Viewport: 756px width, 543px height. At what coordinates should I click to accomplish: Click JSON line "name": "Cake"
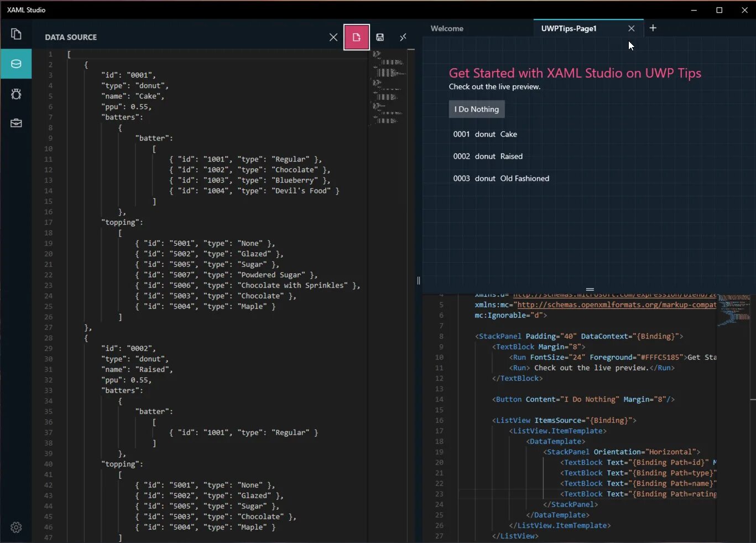tap(133, 96)
